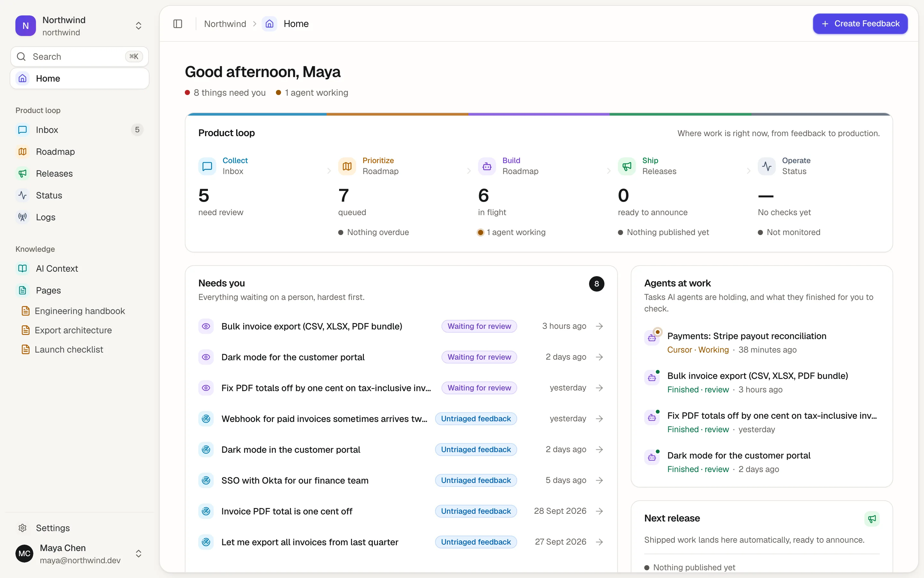Click Waiting for review badge on Fix PDF totals
Screen dimensions: 924x578
coord(479,388)
